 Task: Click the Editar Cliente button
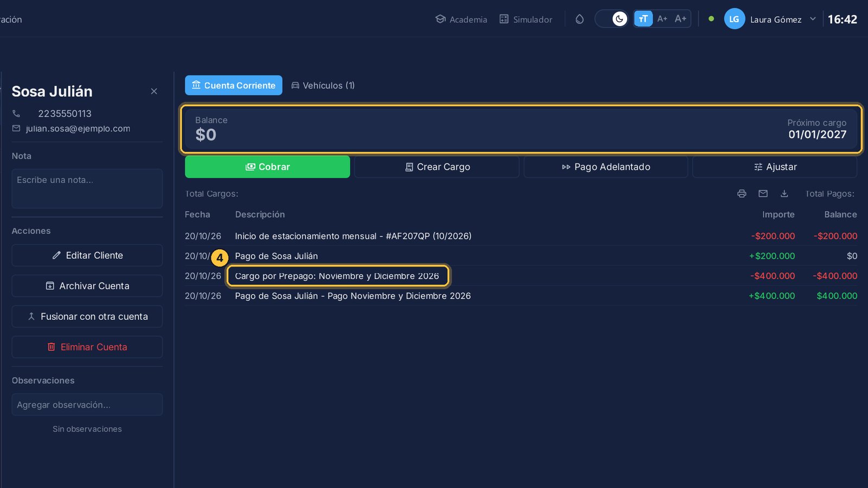coord(87,255)
